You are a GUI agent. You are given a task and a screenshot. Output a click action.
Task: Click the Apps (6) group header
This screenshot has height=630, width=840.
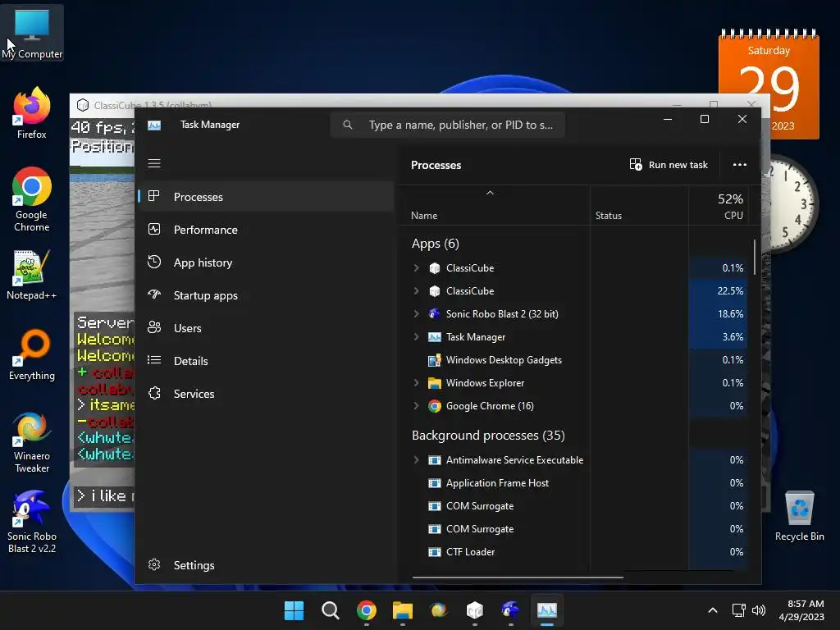pos(435,244)
